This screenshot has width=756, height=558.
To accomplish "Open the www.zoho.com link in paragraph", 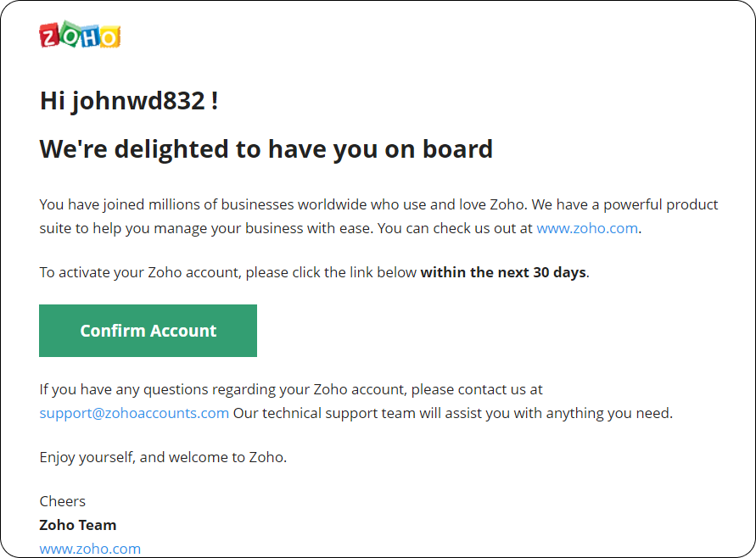I will click(587, 228).
